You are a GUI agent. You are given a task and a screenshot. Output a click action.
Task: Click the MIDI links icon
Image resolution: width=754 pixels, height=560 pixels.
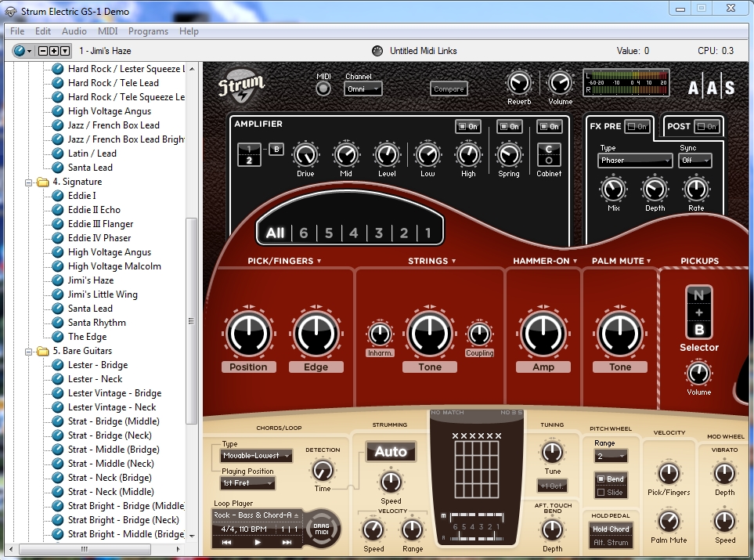(x=377, y=50)
